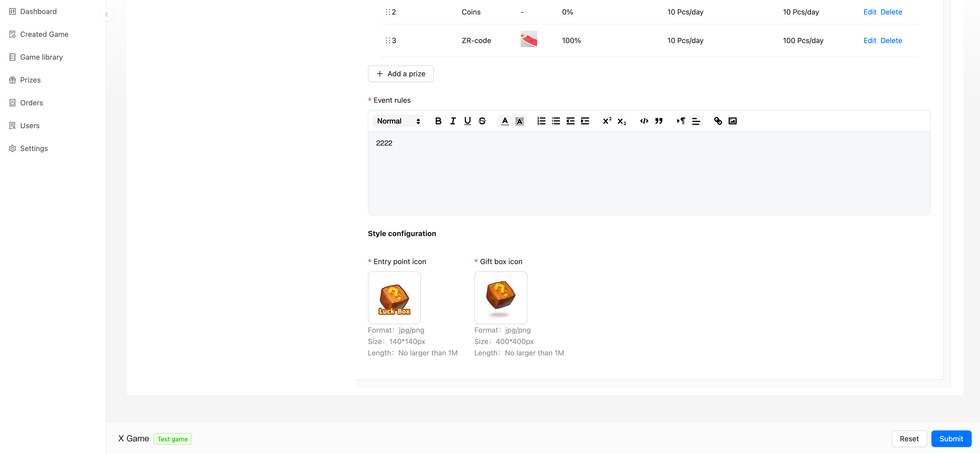Screen dimensions: 980x453
Task: Insert an ordered numbered list
Action: (x=541, y=121)
